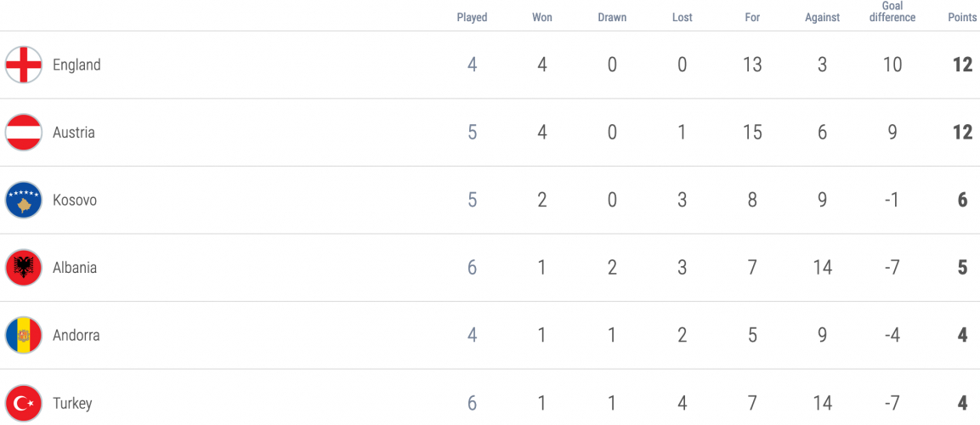This screenshot has height=425, width=980.
Task: Click the Andorra flag icon
Action: coord(24,335)
